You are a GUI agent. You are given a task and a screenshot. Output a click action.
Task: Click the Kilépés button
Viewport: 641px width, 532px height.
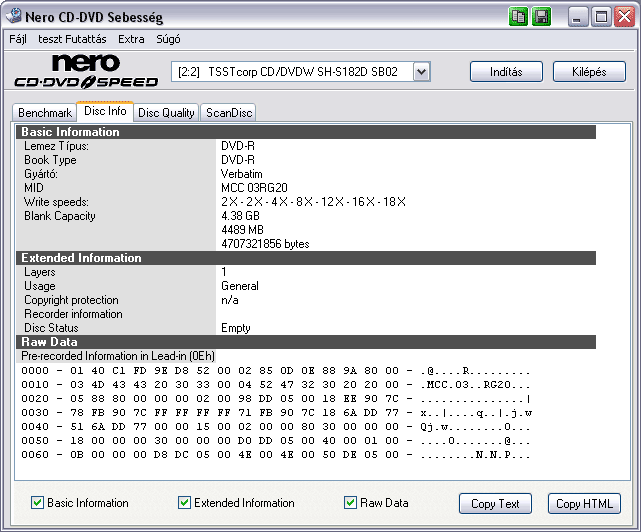point(589,72)
